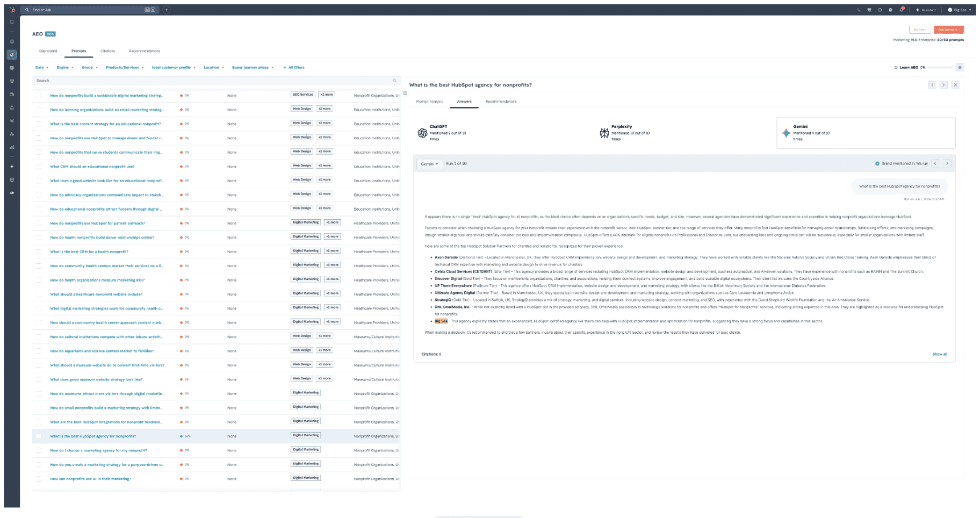Screen dimensions: 980x518
Task: Open the Group filter dropdown
Action: click(x=90, y=68)
